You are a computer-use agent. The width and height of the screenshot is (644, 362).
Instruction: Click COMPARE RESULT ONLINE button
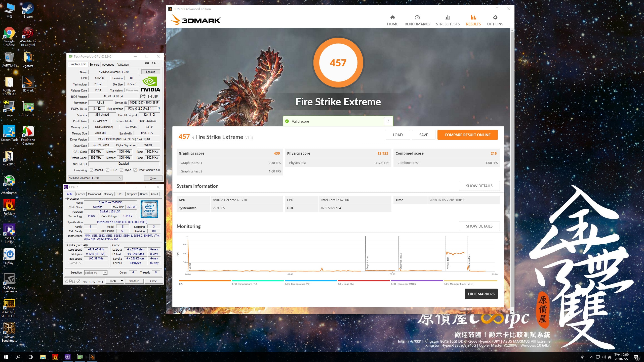coord(467,135)
